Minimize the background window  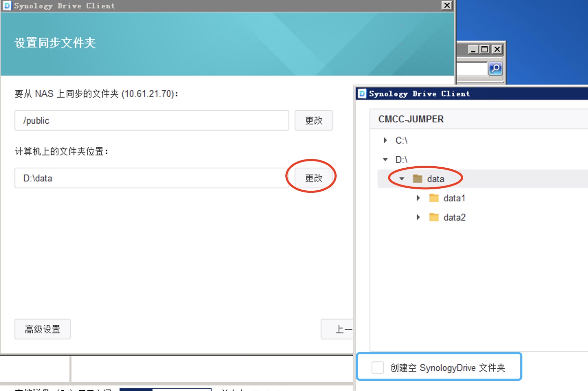click(474, 49)
